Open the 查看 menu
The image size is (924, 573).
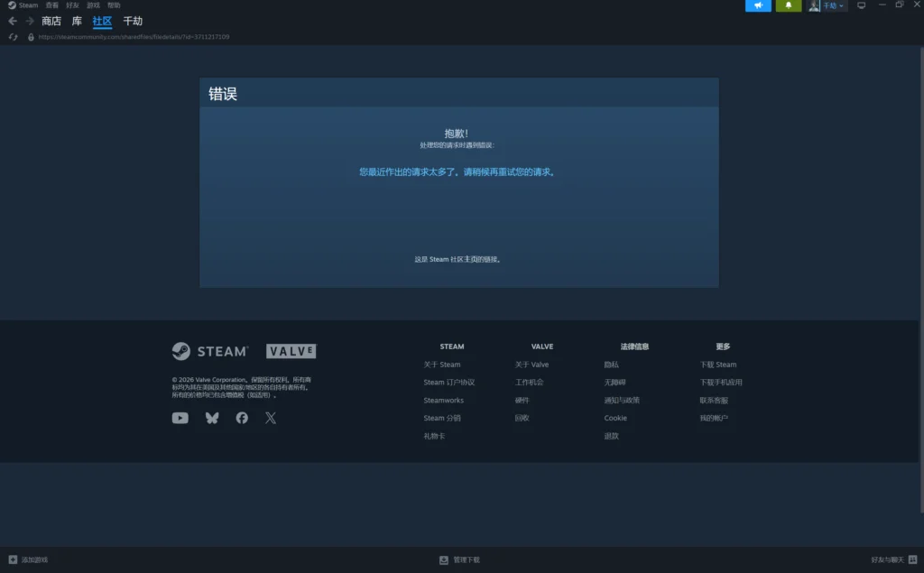coord(51,5)
